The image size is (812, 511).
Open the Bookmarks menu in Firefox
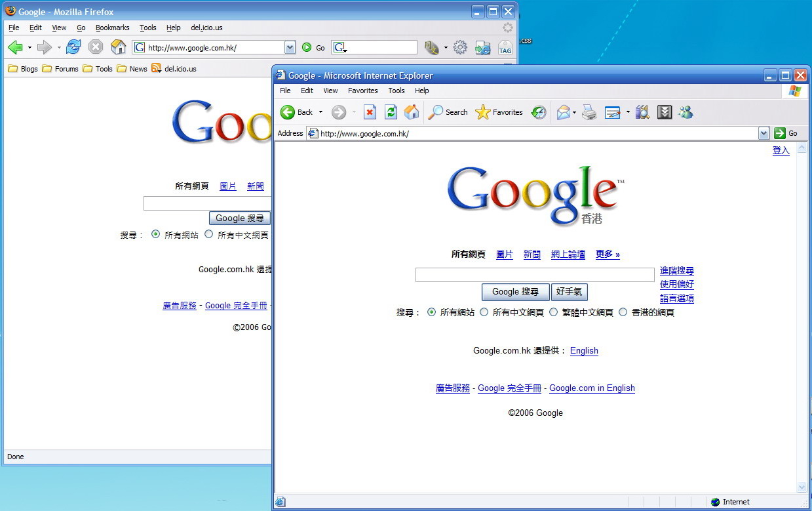(112, 28)
